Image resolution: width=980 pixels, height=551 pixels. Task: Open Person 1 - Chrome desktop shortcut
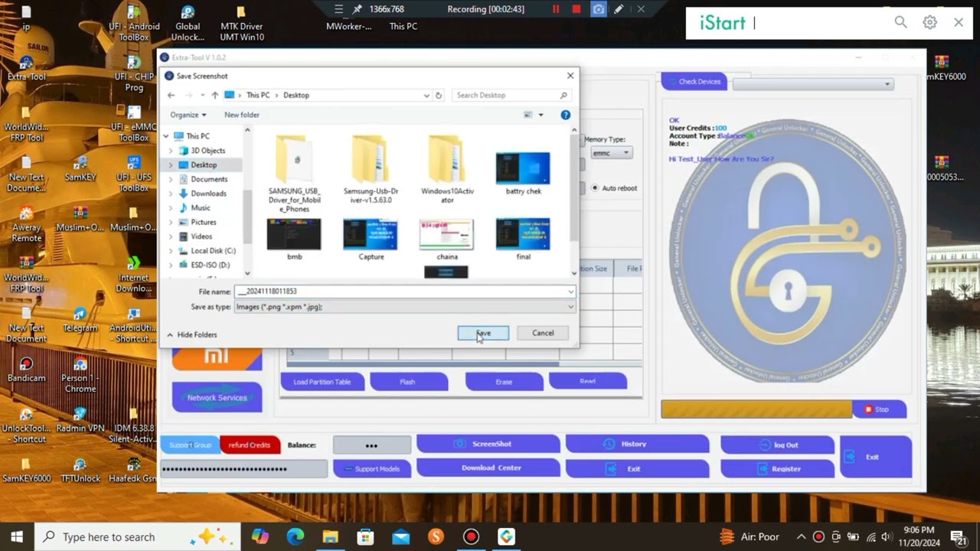(80, 375)
